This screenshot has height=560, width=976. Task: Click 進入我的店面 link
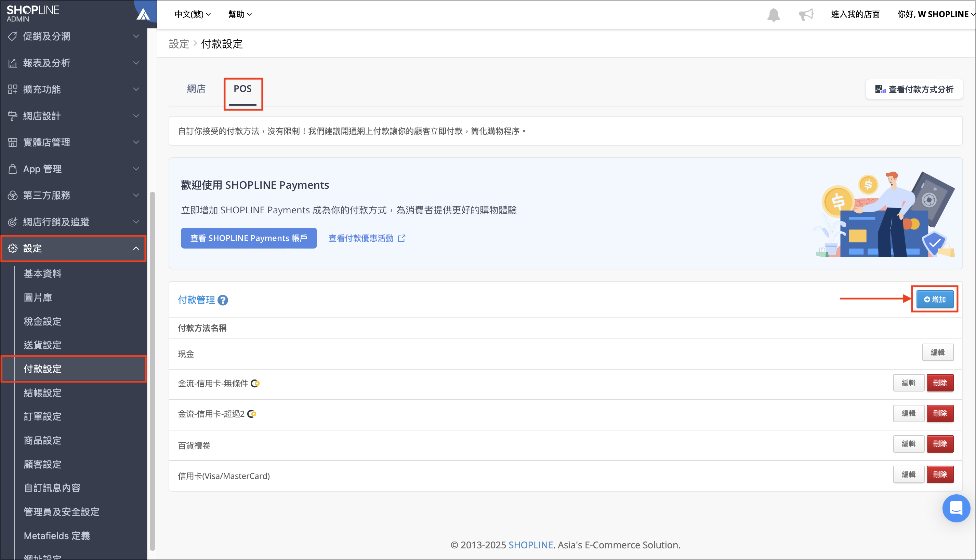855,14
